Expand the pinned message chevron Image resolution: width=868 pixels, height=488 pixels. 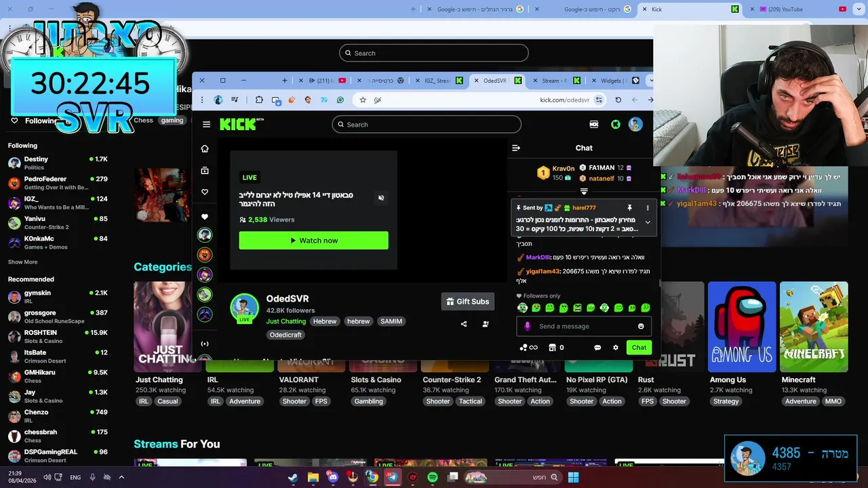(x=648, y=222)
